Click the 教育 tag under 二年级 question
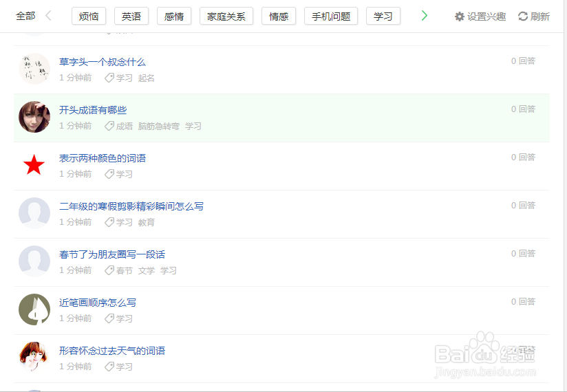This screenshot has width=567, height=392. (146, 222)
